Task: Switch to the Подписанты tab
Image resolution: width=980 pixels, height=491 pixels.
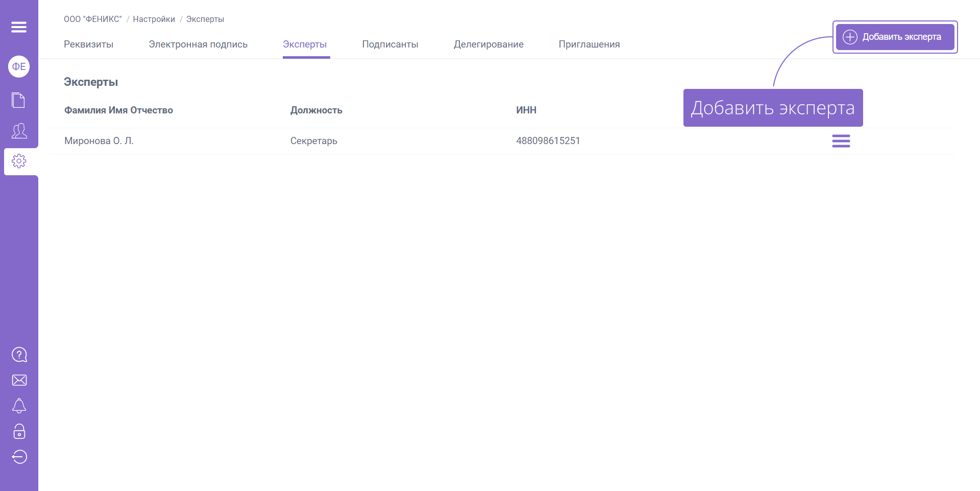Action: point(390,44)
